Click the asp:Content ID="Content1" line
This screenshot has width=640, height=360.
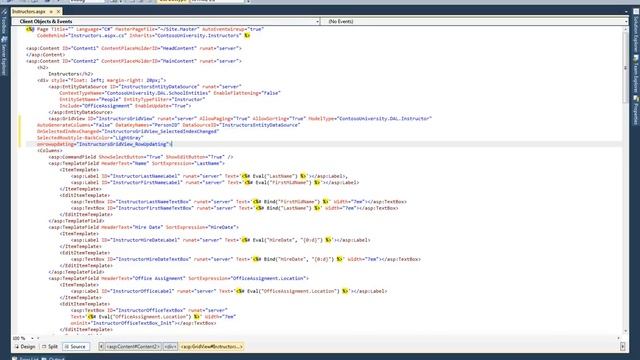coord(134,48)
